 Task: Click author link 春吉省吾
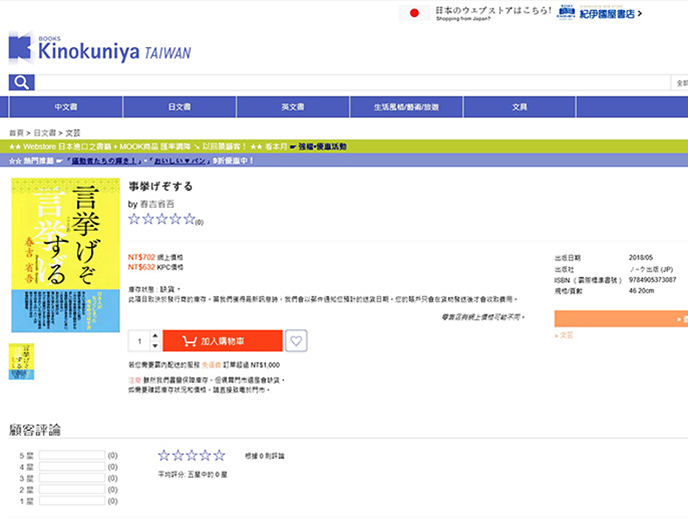160,203
